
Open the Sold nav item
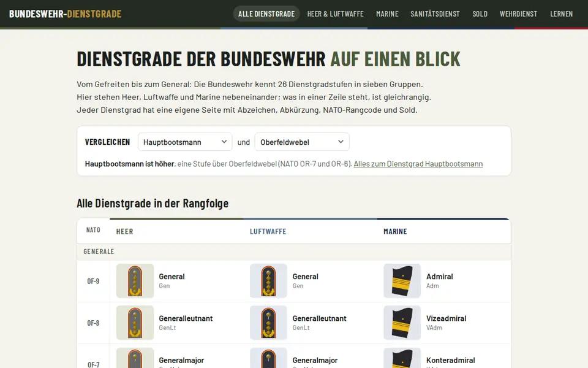(480, 14)
